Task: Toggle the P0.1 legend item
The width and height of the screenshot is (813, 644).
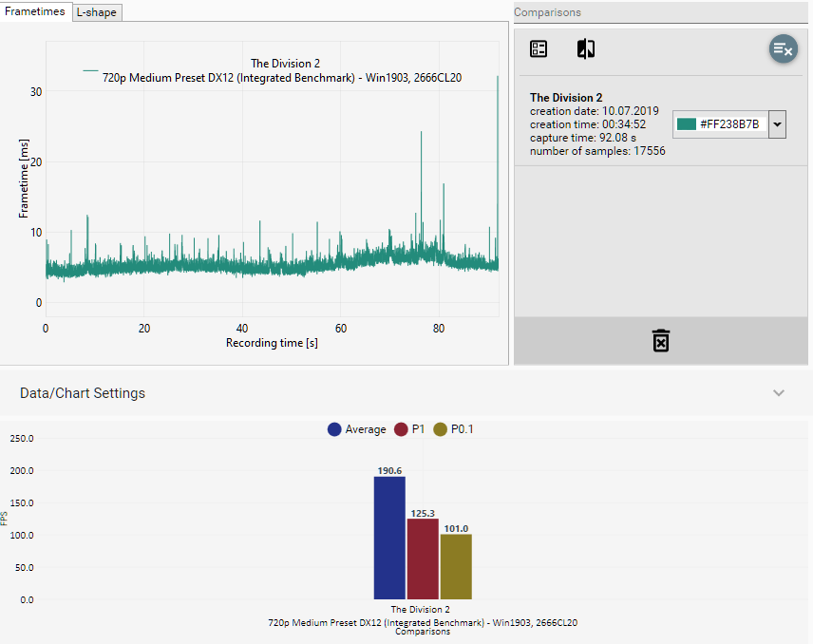Action: tap(453, 429)
